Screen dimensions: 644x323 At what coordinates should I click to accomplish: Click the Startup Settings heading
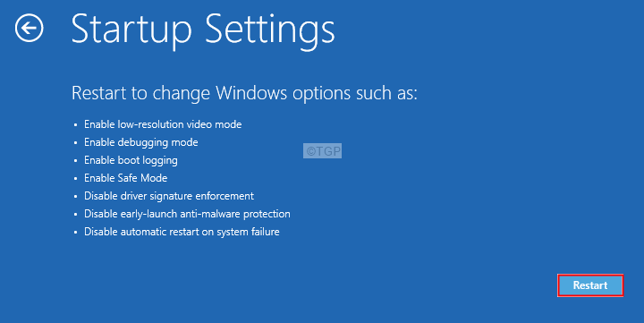[203, 30]
